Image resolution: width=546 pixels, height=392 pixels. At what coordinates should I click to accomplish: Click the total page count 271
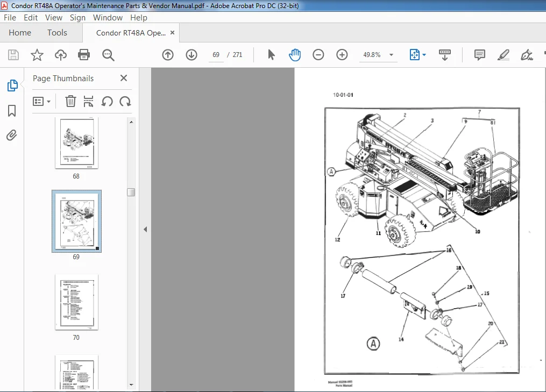tap(237, 55)
